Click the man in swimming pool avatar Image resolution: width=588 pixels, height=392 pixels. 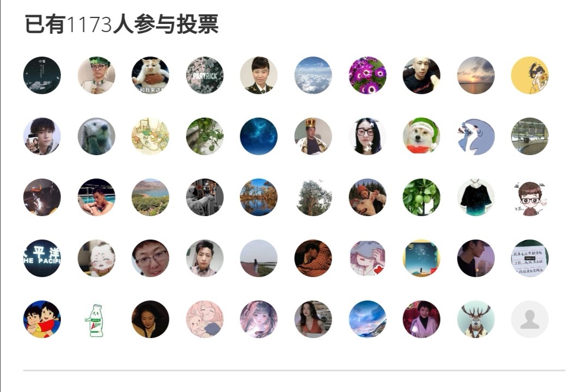click(x=96, y=197)
